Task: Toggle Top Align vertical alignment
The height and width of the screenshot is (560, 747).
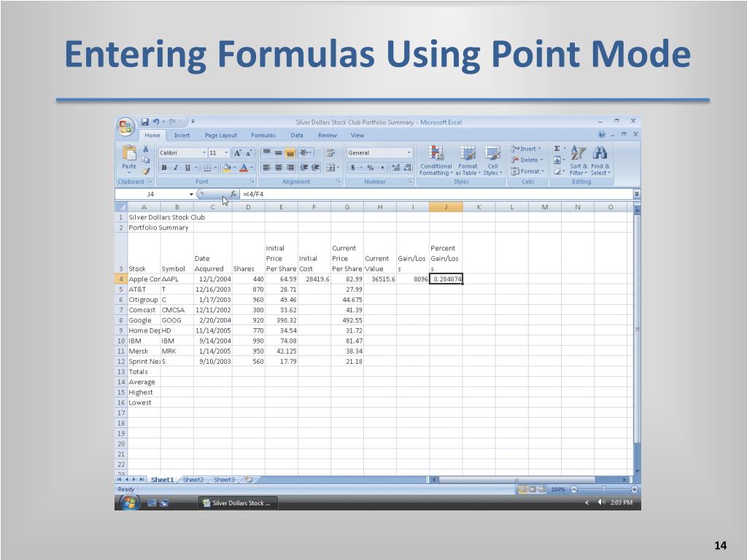Action: point(267,153)
